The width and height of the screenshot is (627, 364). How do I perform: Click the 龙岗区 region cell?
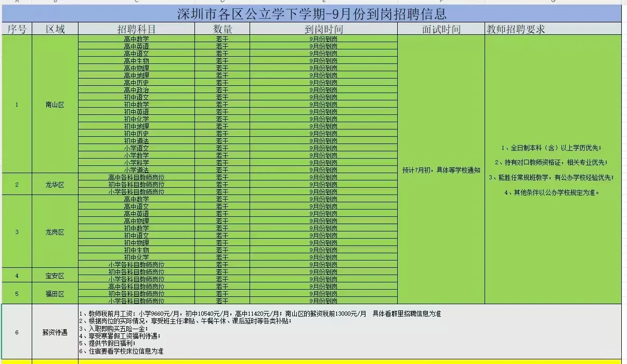tap(54, 233)
